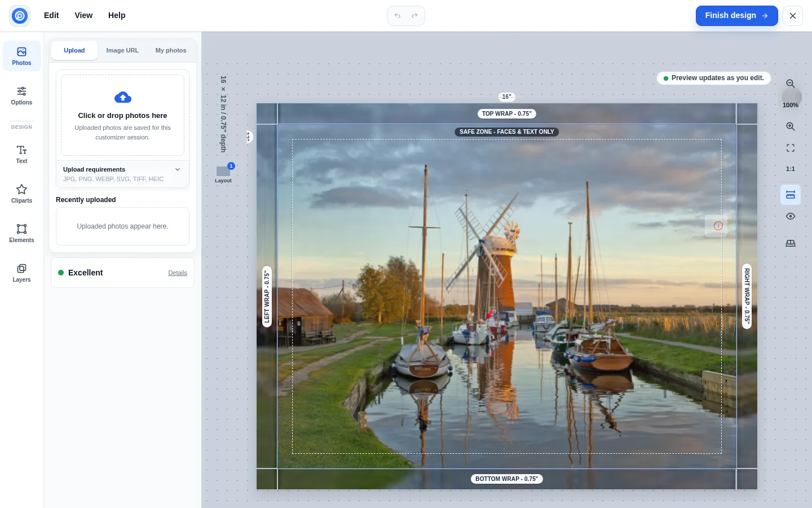812x508 pixels.
Task: Click the 'Preview updates as you edit.' notice
Action: 714,78
